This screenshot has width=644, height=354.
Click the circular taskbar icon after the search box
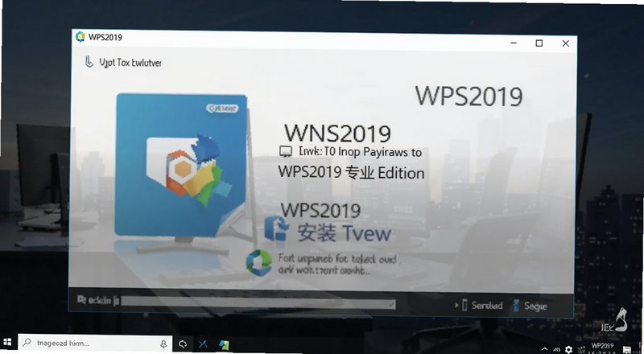183,344
